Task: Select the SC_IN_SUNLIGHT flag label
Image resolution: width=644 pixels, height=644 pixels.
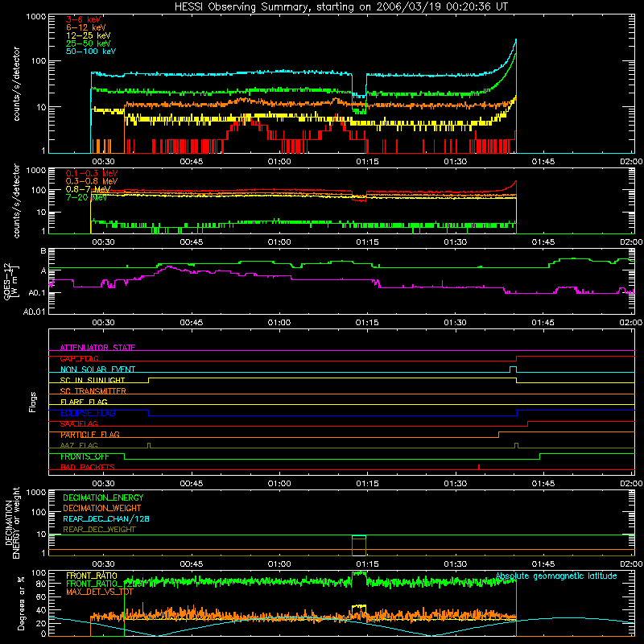Action: point(93,380)
